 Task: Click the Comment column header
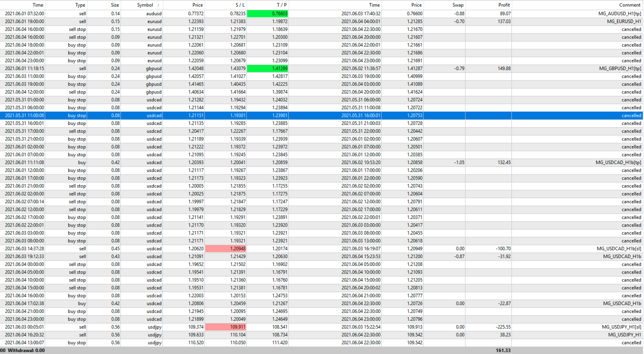tap(629, 5)
